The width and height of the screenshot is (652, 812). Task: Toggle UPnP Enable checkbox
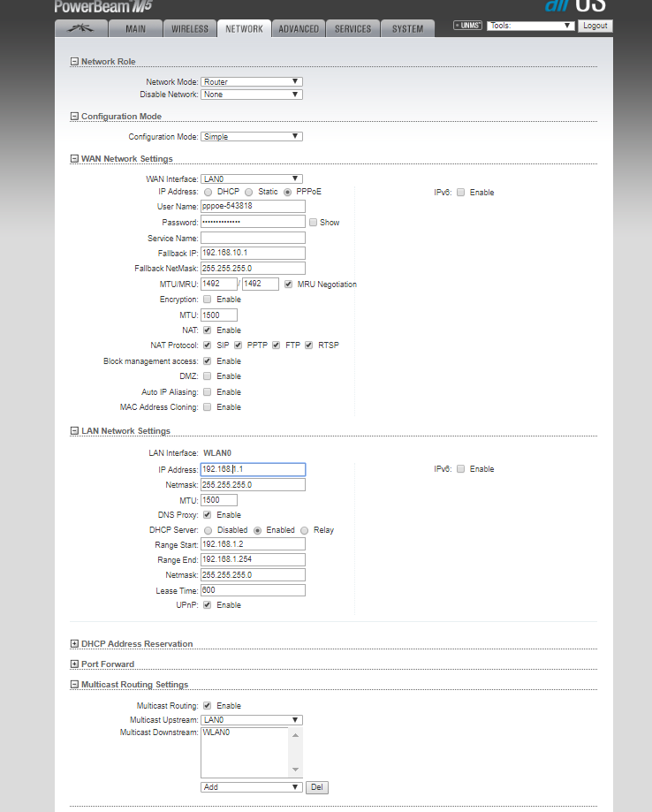click(207, 605)
